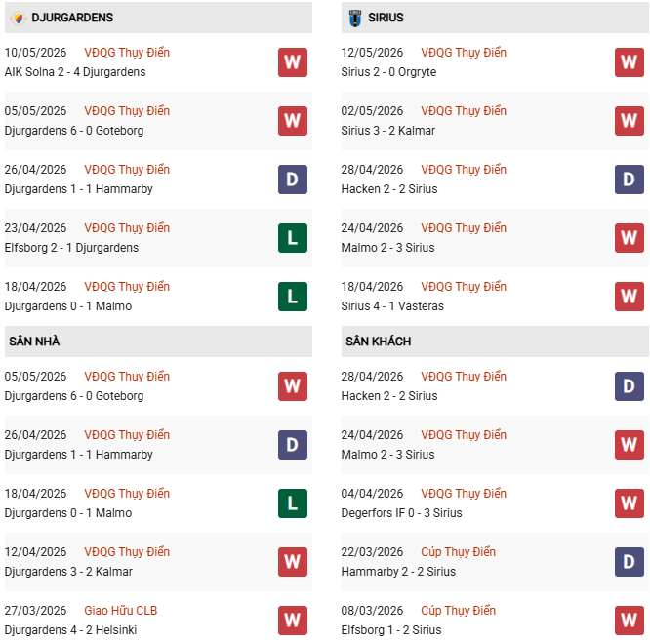Screen dimensions: 650x644
Task: Open Giao Hữu CLB competition link
Action: [121, 611]
